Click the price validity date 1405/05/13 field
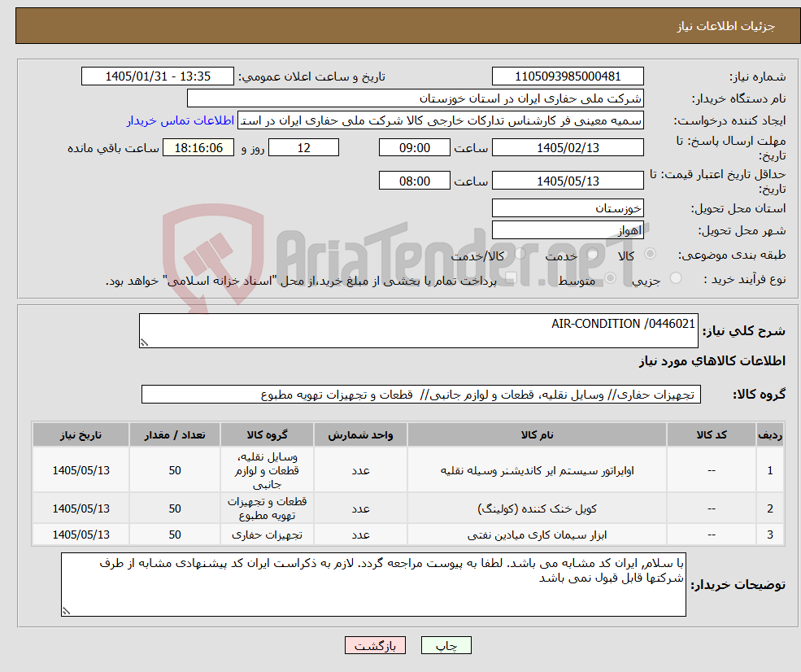The width and height of the screenshot is (801, 672). [x=568, y=181]
